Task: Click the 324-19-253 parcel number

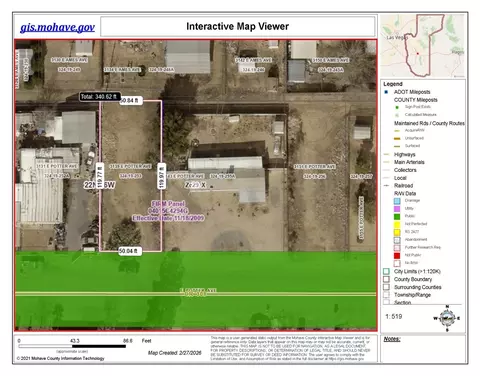Action: [130, 176]
